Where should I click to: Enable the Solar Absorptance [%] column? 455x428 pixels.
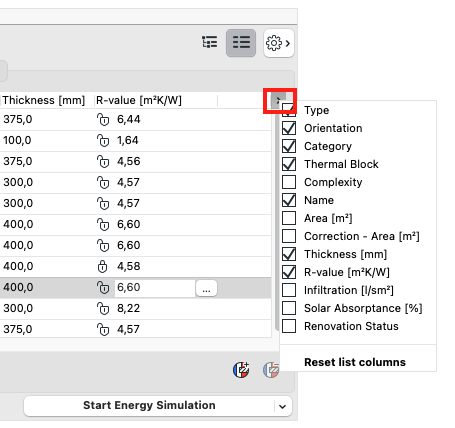289,308
